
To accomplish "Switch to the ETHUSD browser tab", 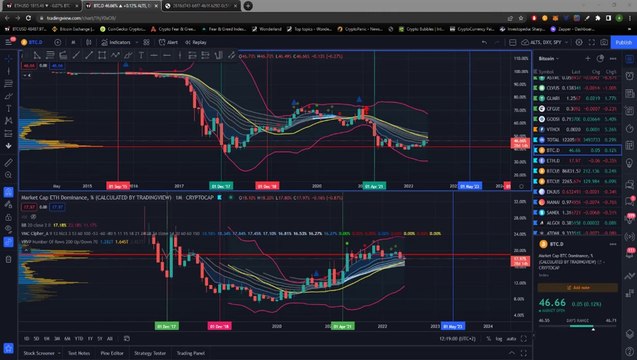I will point(41,6).
